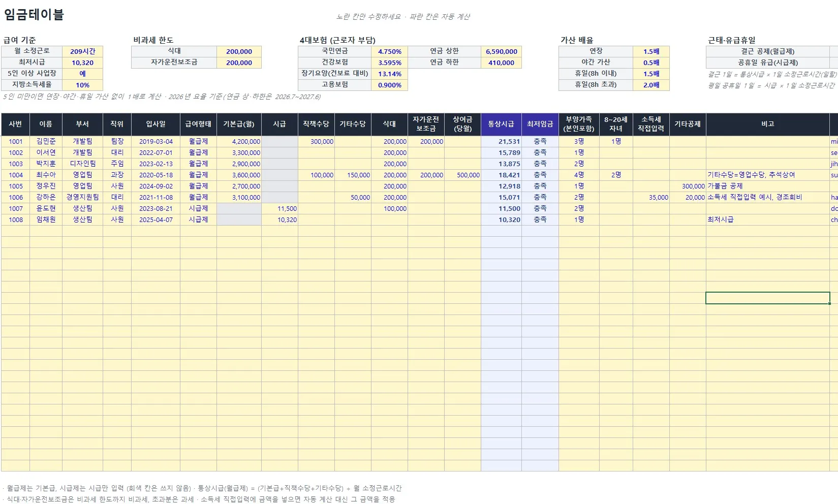Select the 야간 가산 value 0.5배
The height and width of the screenshot is (504, 838).
(651, 62)
